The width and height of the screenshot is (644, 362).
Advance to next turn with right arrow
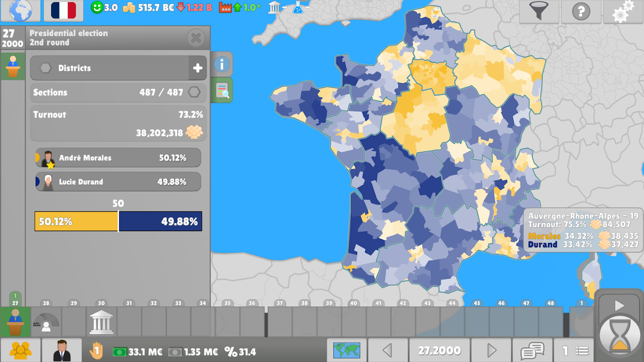[x=491, y=350]
